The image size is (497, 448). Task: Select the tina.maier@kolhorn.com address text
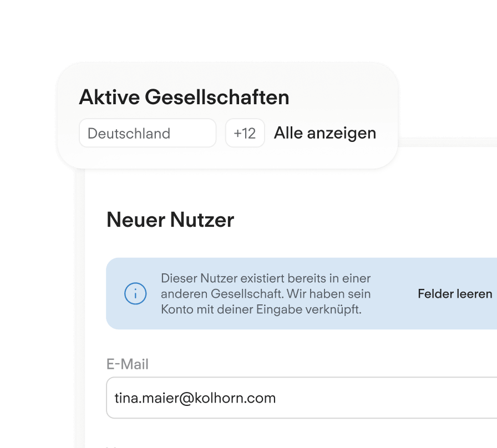click(195, 398)
